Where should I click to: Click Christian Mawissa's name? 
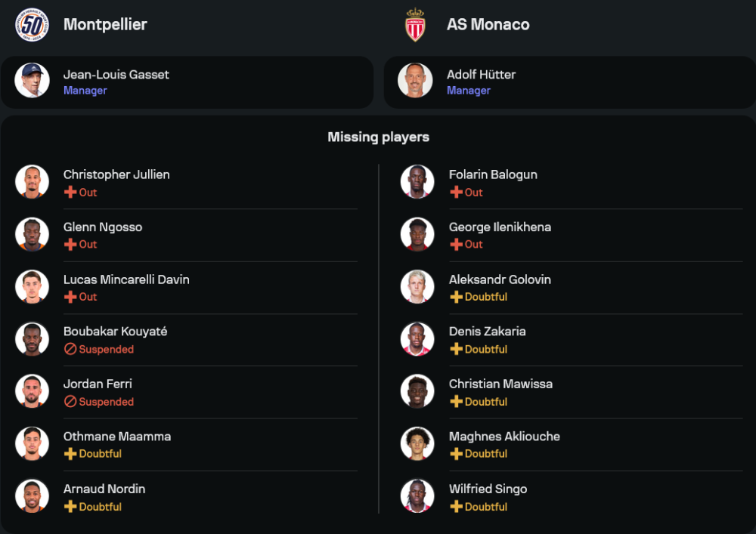[x=500, y=384]
